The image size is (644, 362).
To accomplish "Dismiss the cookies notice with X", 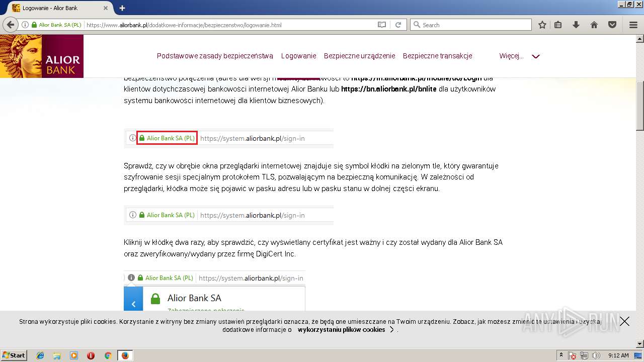I will click(x=624, y=321).
